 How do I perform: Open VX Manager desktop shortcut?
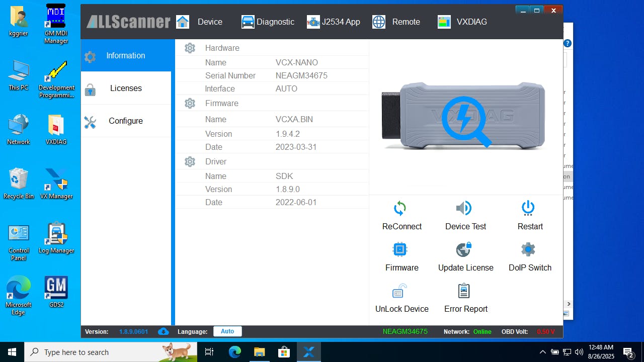(56, 184)
